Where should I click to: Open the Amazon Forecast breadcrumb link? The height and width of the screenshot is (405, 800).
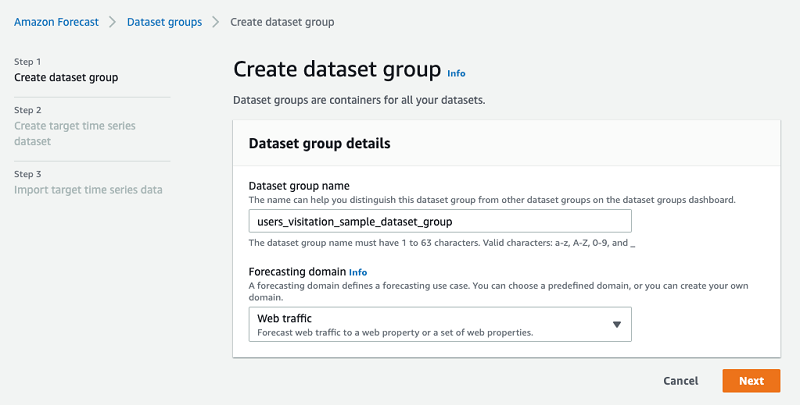(55, 21)
